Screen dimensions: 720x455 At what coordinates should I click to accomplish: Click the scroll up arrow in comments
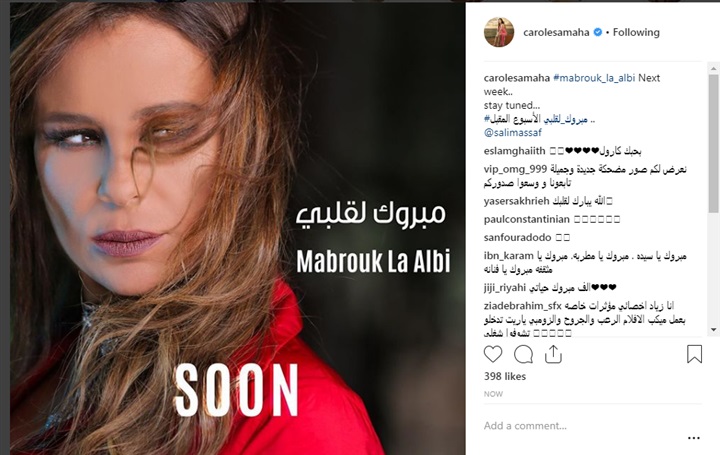(x=713, y=68)
